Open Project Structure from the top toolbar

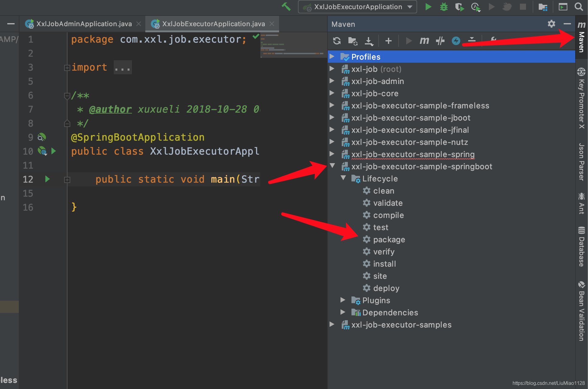[543, 7]
